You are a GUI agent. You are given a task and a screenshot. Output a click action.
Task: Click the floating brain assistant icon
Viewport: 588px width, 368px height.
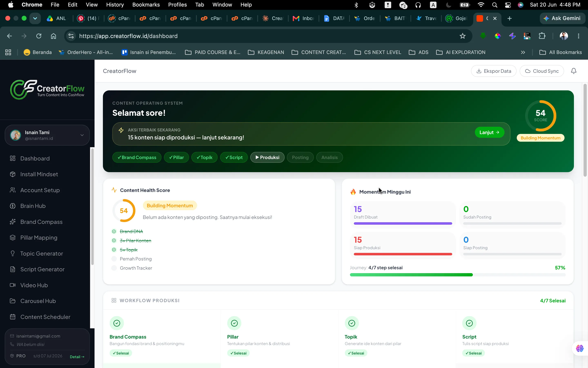click(x=580, y=348)
